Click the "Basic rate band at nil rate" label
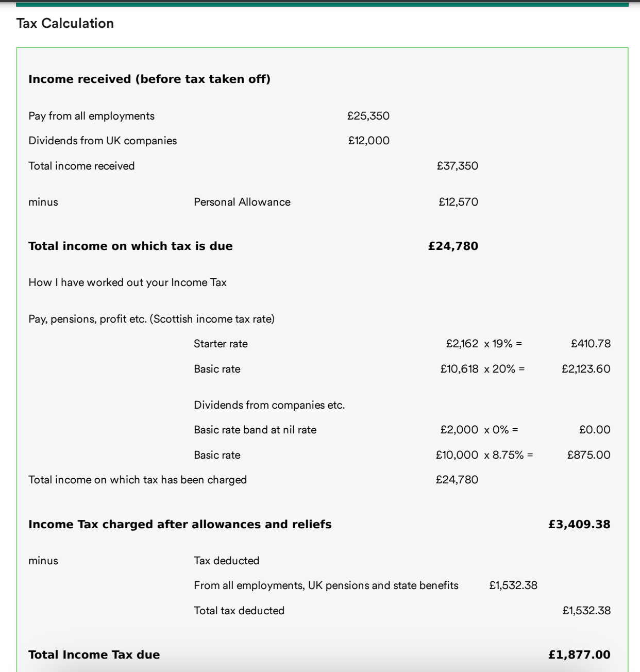The height and width of the screenshot is (672, 640). click(255, 430)
